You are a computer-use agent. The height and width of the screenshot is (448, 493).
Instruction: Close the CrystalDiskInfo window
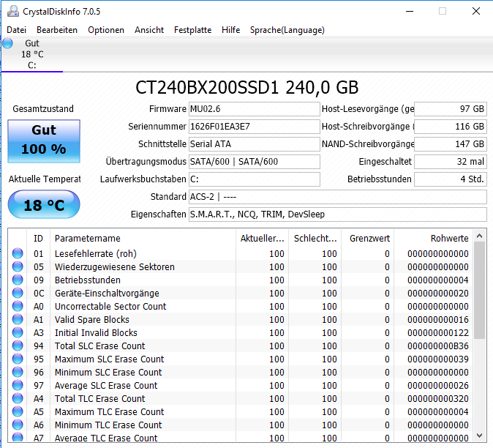[x=476, y=11]
